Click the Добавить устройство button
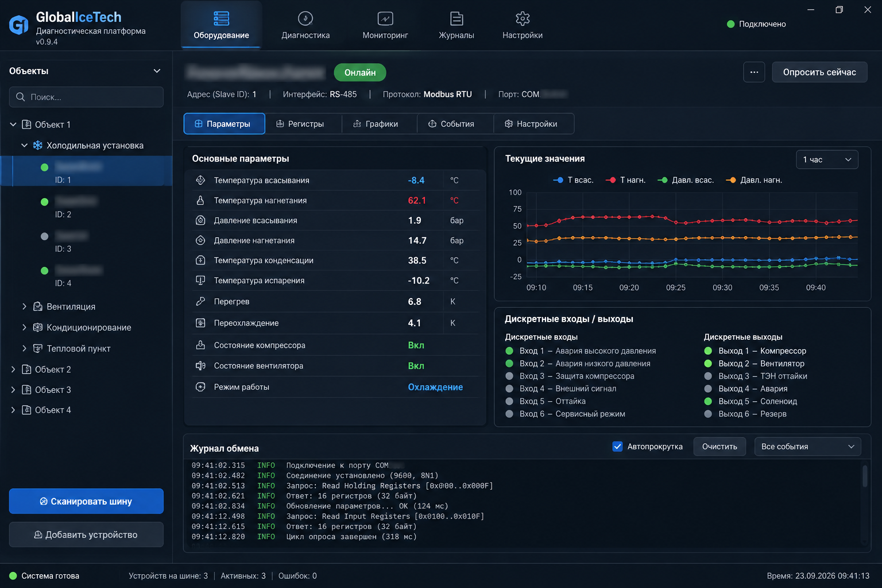Screen dimensions: 882x588 tap(86, 535)
